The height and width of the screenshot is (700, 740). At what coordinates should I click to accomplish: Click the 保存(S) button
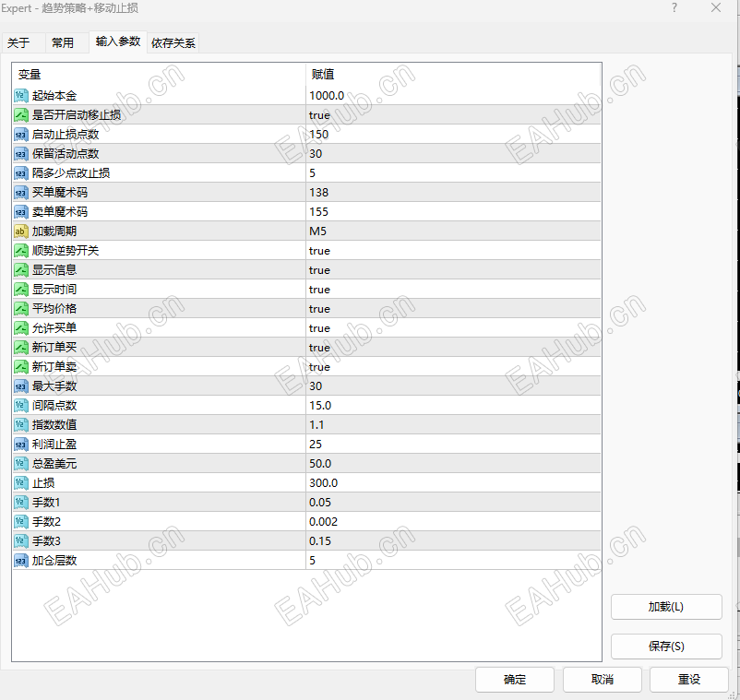point(666,647)
